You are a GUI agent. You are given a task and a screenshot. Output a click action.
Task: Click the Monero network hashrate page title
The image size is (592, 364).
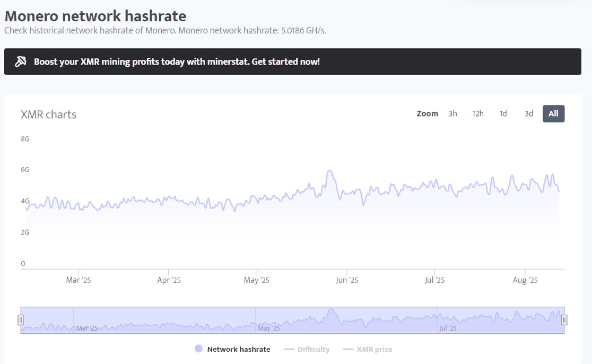click(x=95, y=16)
